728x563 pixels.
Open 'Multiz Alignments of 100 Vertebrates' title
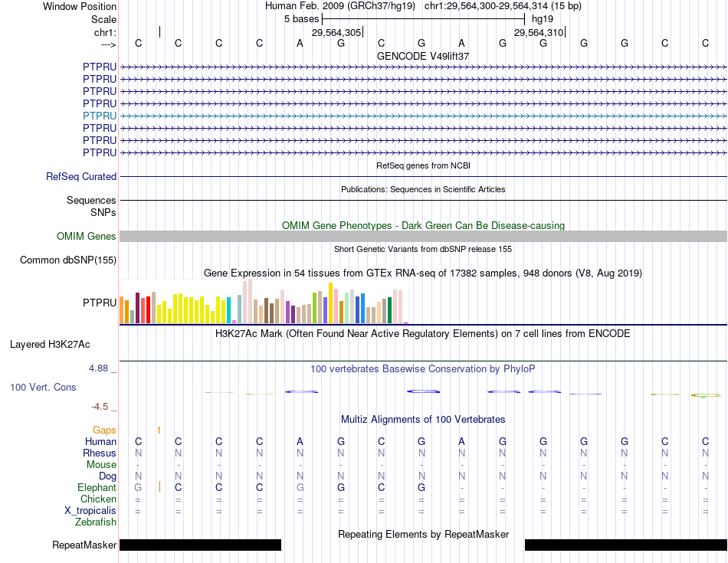tap(423, 420)
